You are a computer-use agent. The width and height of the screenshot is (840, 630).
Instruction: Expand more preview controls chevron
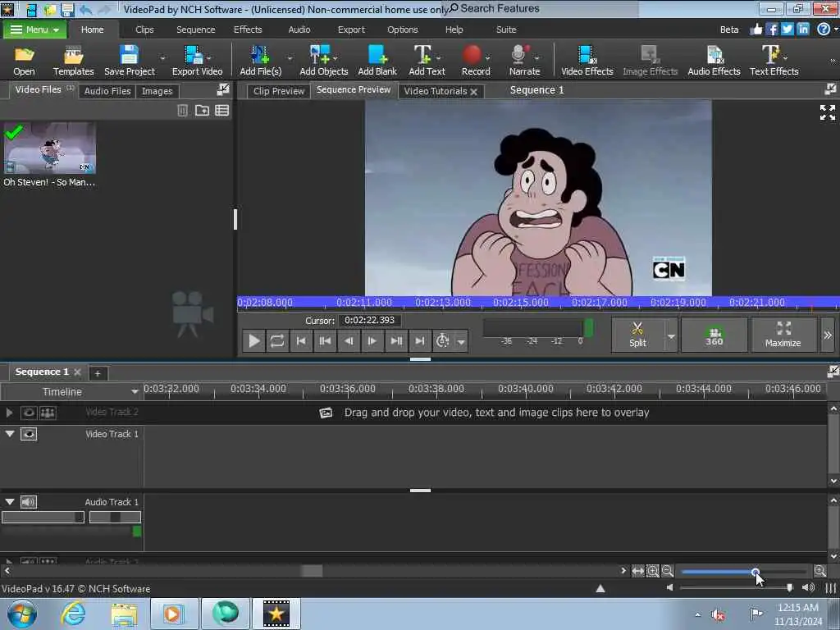828,335
